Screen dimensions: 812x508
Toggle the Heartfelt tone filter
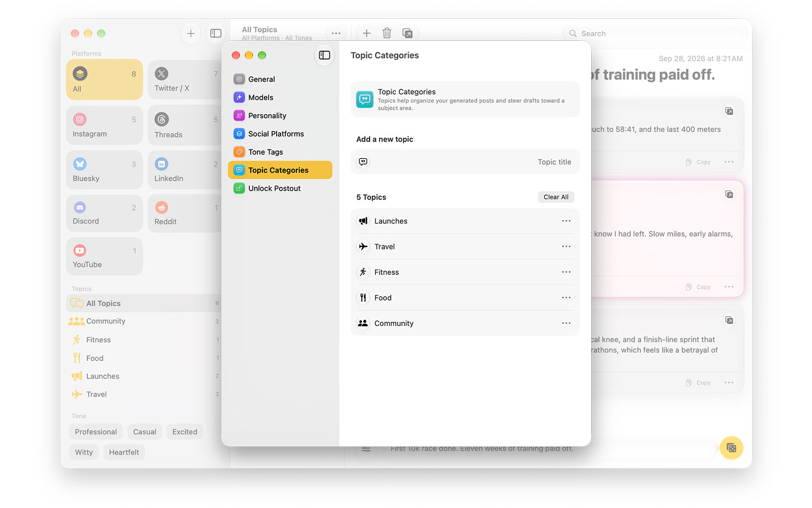(x=124, y=452)
